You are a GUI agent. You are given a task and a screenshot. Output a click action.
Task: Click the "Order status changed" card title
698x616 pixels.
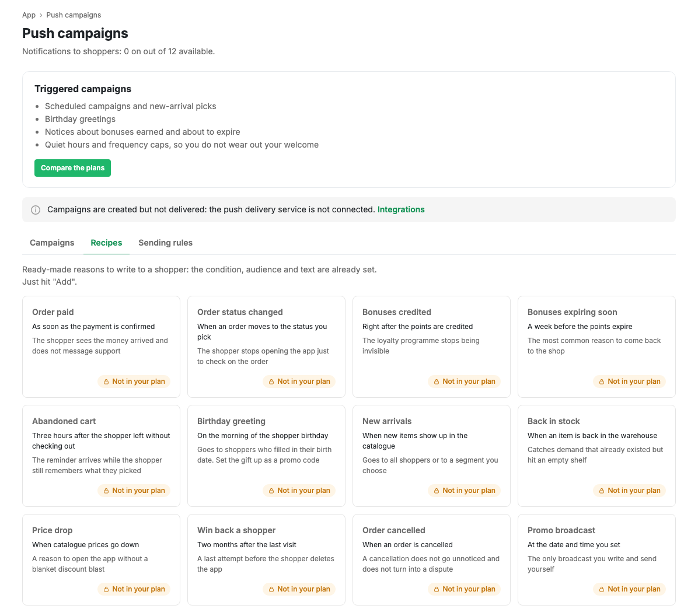pyautogui.click(x=240, y=313)
